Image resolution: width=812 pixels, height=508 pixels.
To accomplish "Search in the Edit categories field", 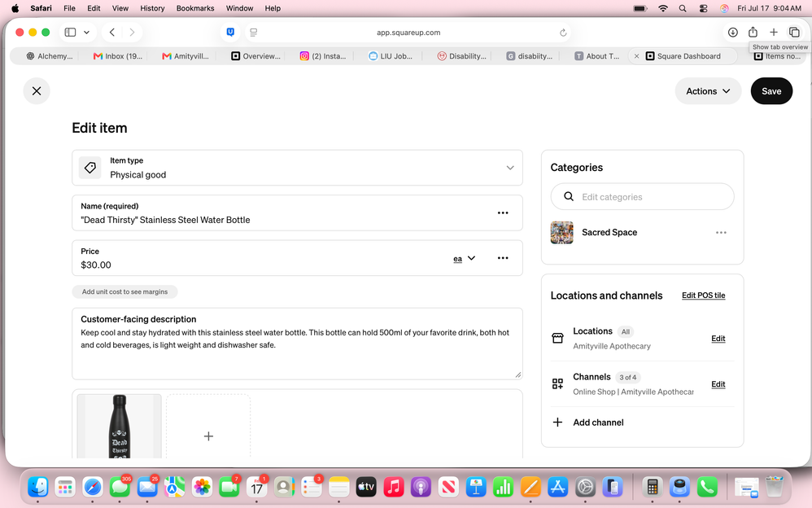I will pyautogui.click(x=642, y=197).
